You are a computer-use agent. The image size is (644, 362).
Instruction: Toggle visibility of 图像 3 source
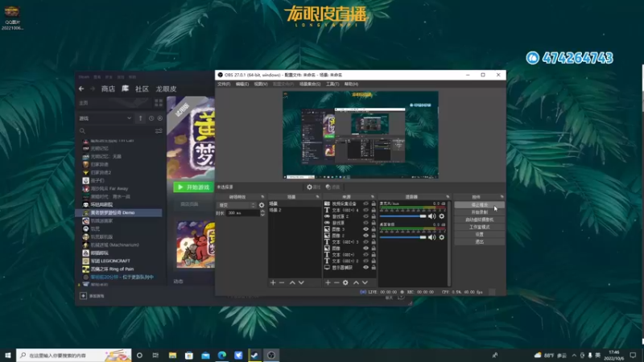click(365, 229)
